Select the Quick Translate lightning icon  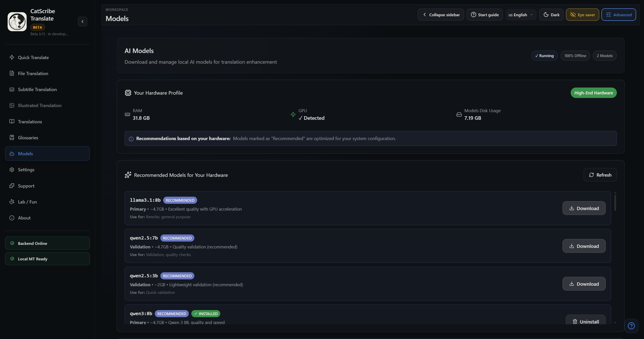[12, 58]
